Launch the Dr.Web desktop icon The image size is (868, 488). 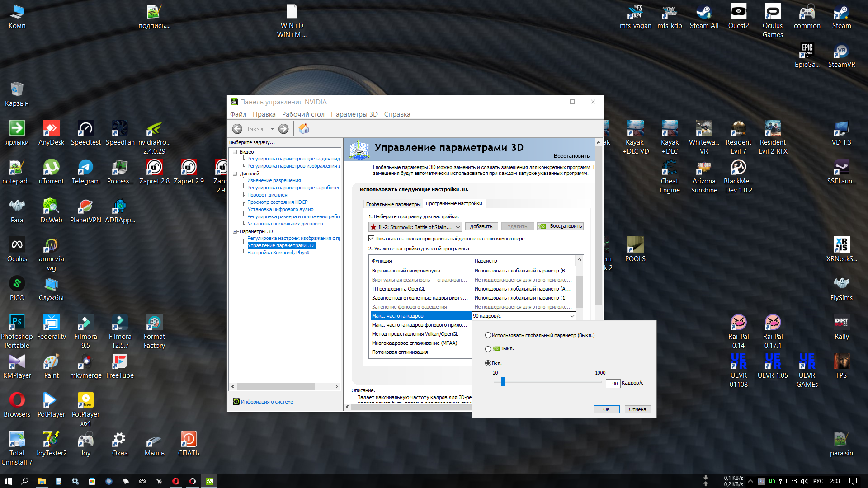tap(51, 211)
